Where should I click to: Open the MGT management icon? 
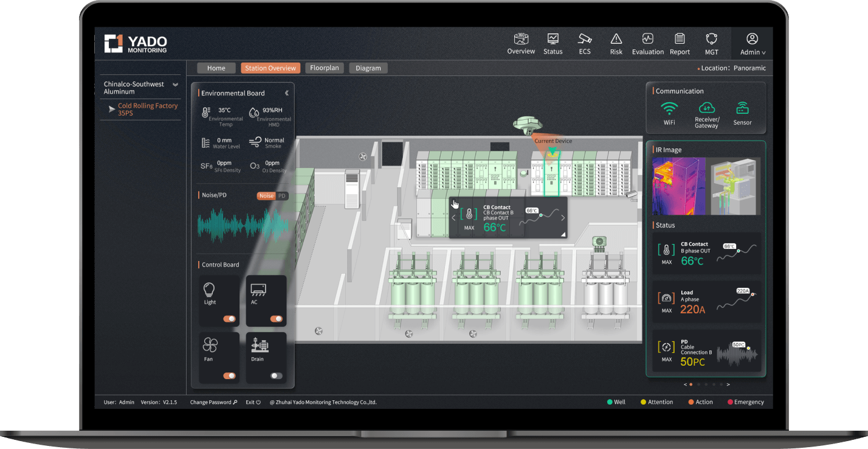pos(711,39)
